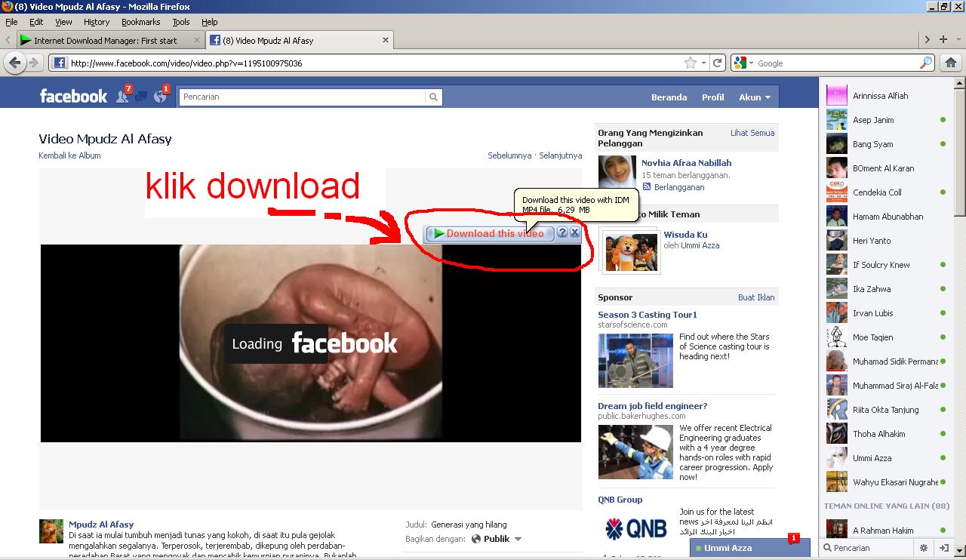Open the History menu

[x=97, y=22]
